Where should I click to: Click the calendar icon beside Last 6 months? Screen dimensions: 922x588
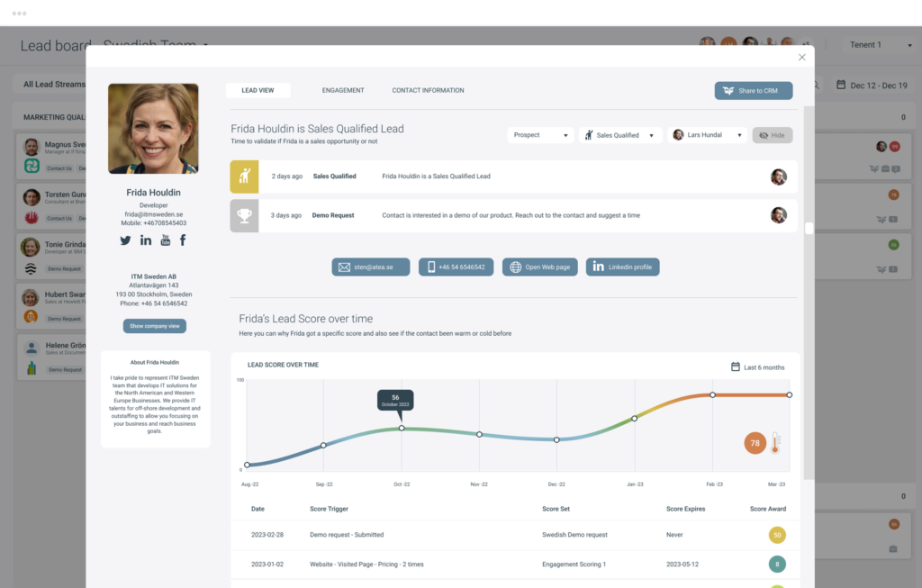(x=736, y=366)
